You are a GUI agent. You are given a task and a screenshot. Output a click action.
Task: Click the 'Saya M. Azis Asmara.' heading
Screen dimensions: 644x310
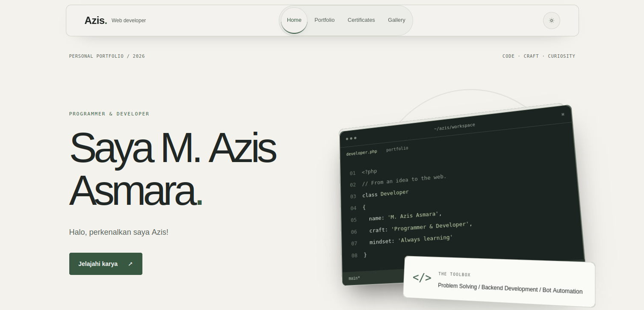tap(172, 169)
